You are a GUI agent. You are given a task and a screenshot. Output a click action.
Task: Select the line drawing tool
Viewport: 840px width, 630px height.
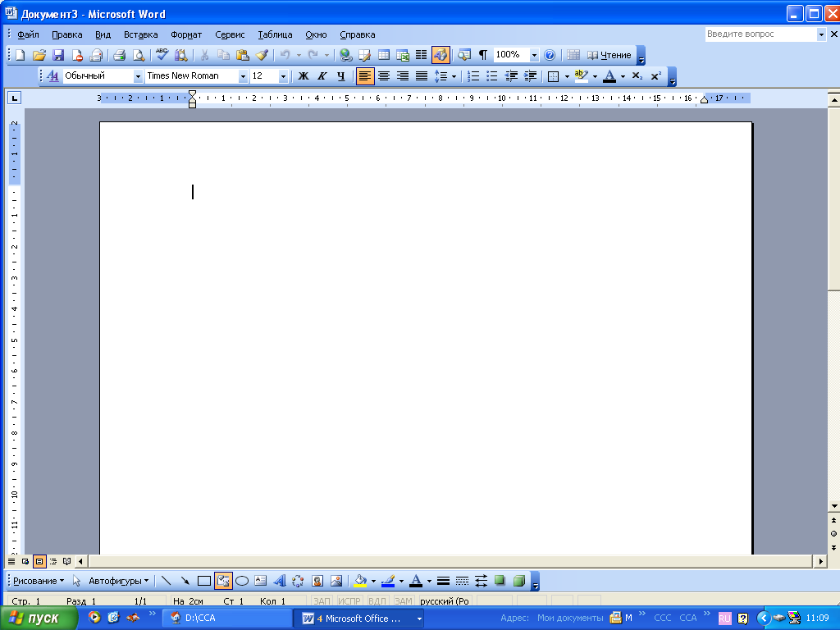(x=166, y=581)
